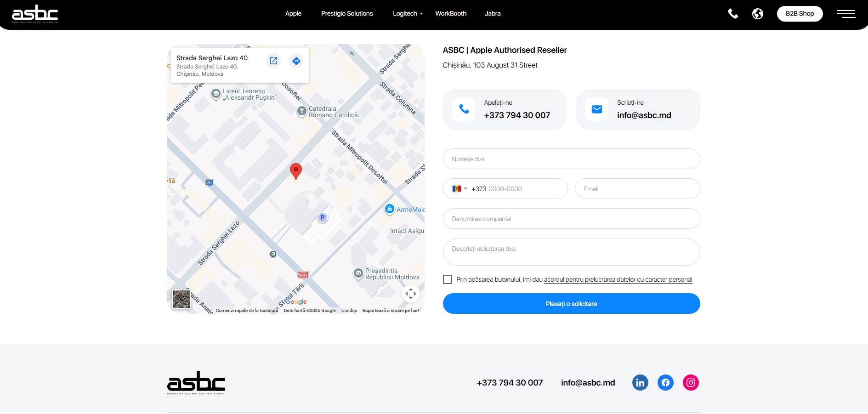868x414 pixels.
Task: Click the ASBC logo in the footer
Action: click(196, 383)
